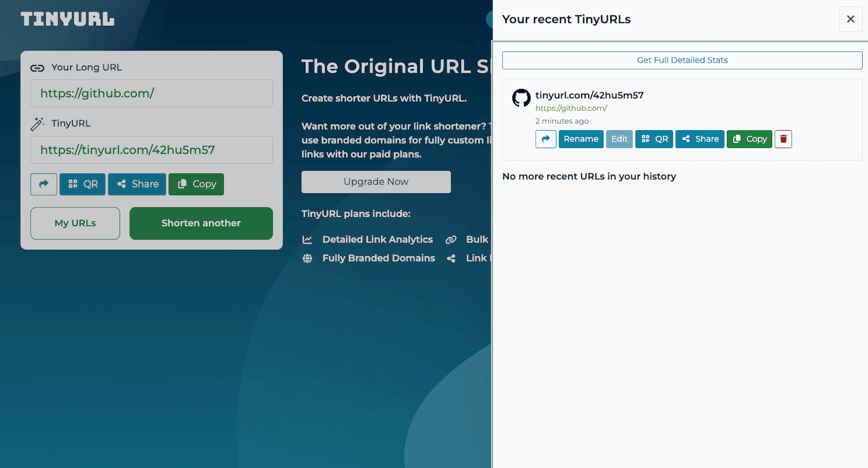
Task: Click the TinyURL logo
Action: [67, 19]
